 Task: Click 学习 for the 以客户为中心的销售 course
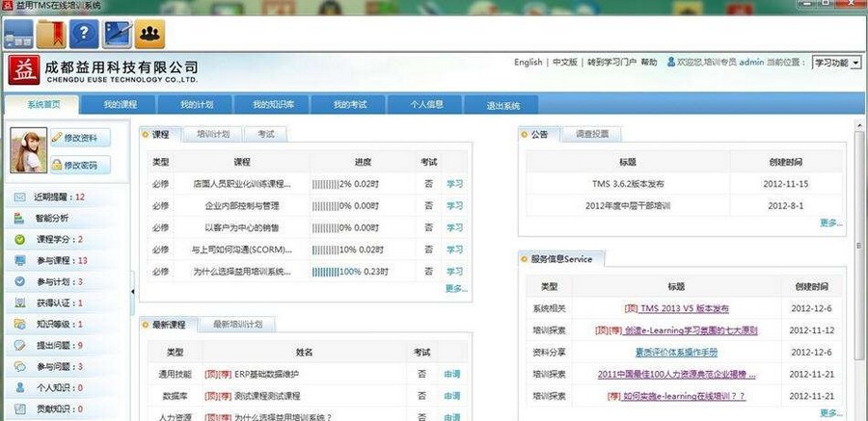pos(454,228)
